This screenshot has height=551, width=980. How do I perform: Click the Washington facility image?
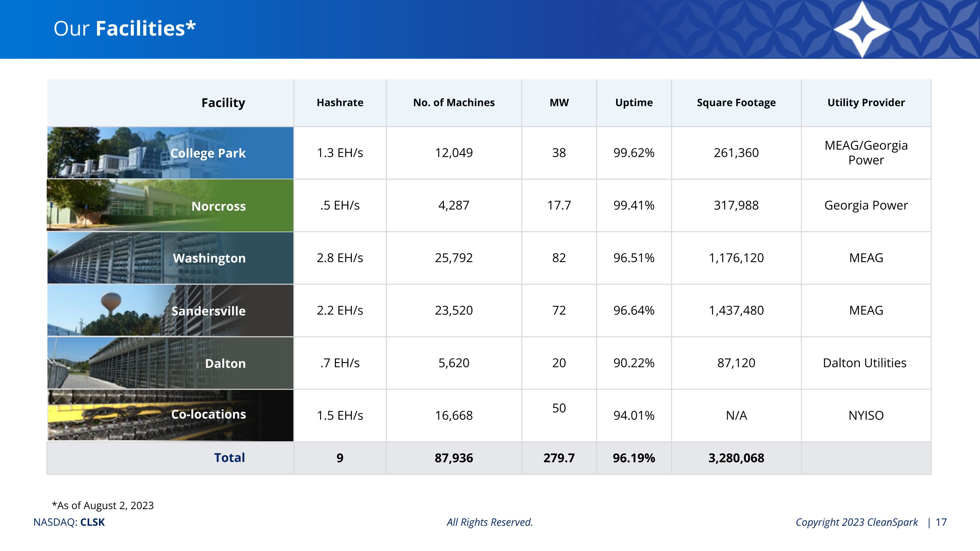170,258
